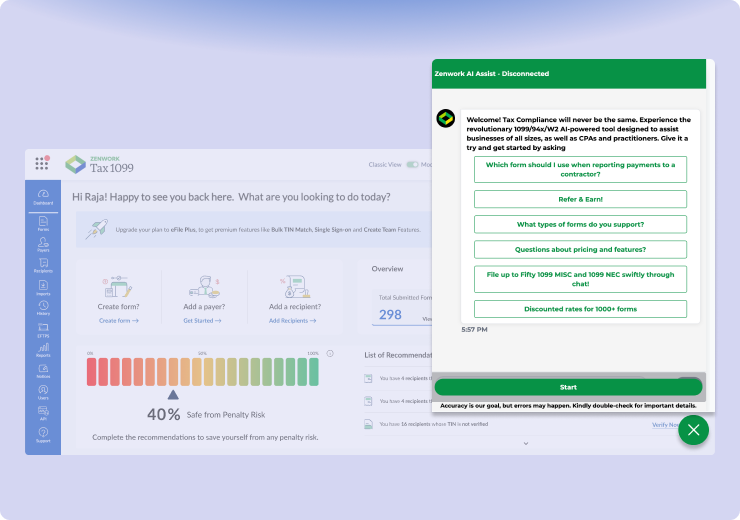Click the info icon beside penalty risk bar
Screen dimensions: 740x520
330,353
